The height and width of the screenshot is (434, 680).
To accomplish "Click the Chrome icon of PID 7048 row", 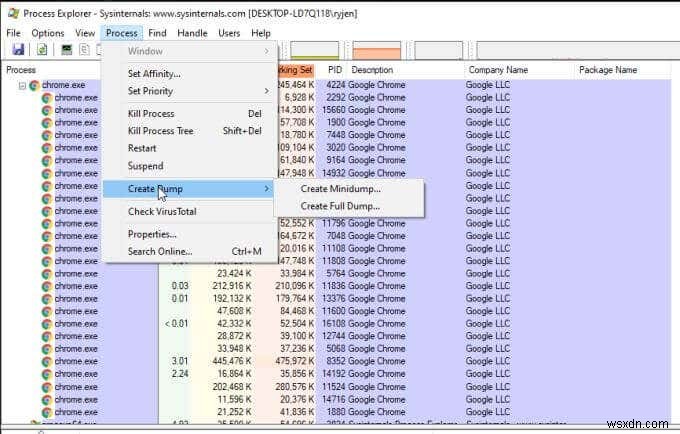I will point(47,236).
